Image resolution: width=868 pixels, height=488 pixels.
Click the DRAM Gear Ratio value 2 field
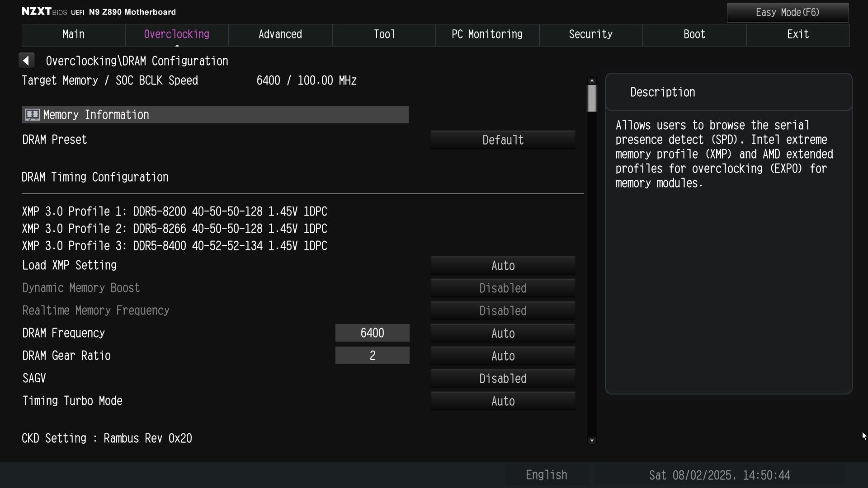click(x=373, y=356)
